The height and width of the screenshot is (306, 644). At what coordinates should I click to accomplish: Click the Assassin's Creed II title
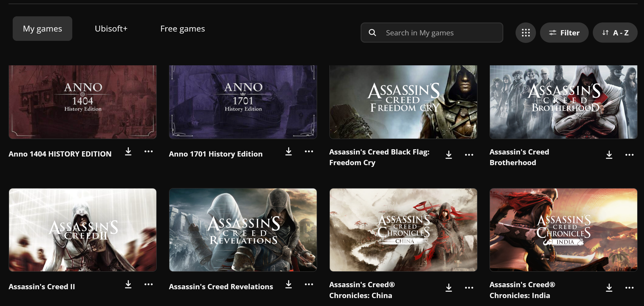(x=42, y=286)
